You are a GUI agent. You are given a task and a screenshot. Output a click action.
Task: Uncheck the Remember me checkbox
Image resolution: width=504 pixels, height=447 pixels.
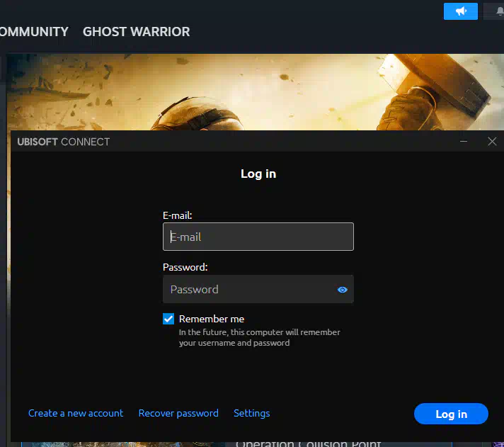coord(168,319)
